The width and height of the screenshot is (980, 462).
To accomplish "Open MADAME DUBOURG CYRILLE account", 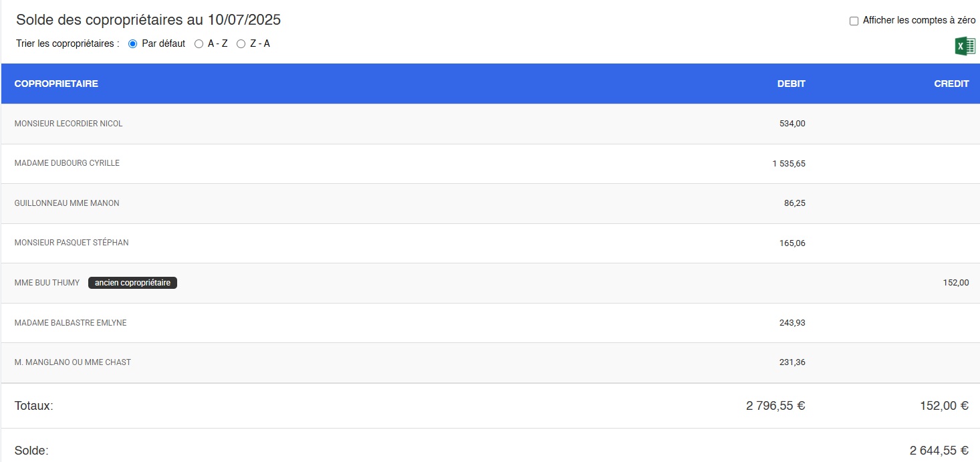I will coord(67,163).
